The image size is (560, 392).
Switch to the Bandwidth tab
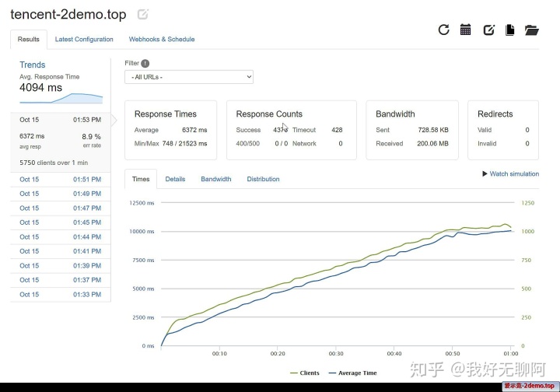click(216, 179)
